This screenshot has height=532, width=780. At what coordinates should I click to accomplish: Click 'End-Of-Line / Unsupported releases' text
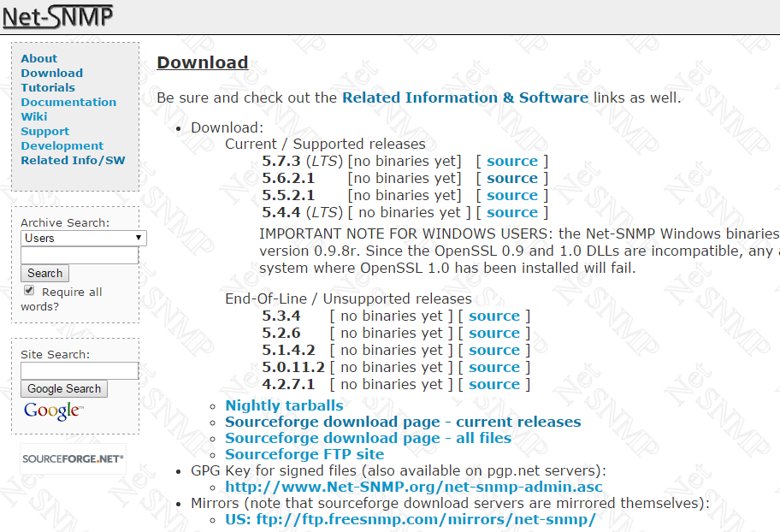click(x=348, y=299)
